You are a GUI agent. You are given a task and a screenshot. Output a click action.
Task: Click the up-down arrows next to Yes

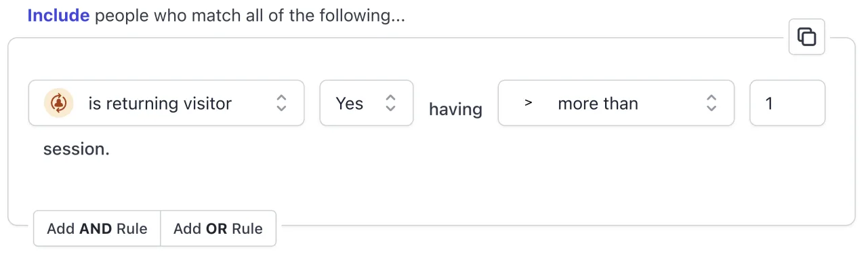[390, 103]
